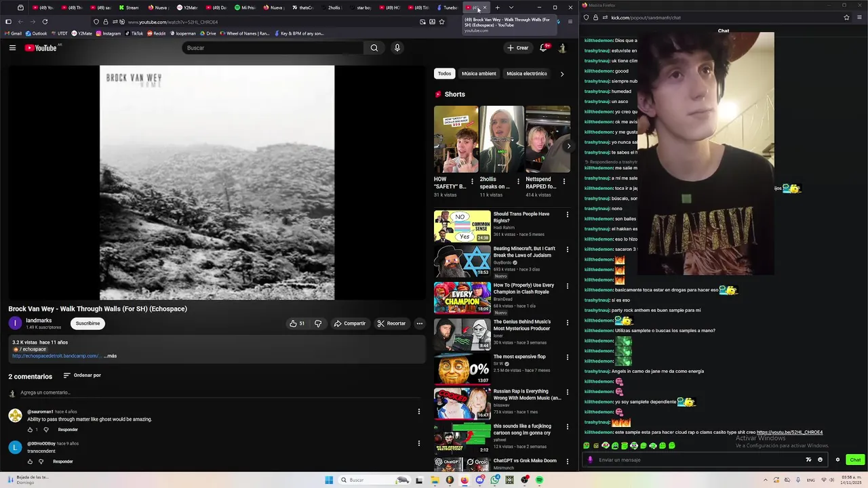This screenshot has width=868, height=488.
Task: Open the 'Nettspend RAPPED' Short thumbnail
Action: click(x=548, y=140)
